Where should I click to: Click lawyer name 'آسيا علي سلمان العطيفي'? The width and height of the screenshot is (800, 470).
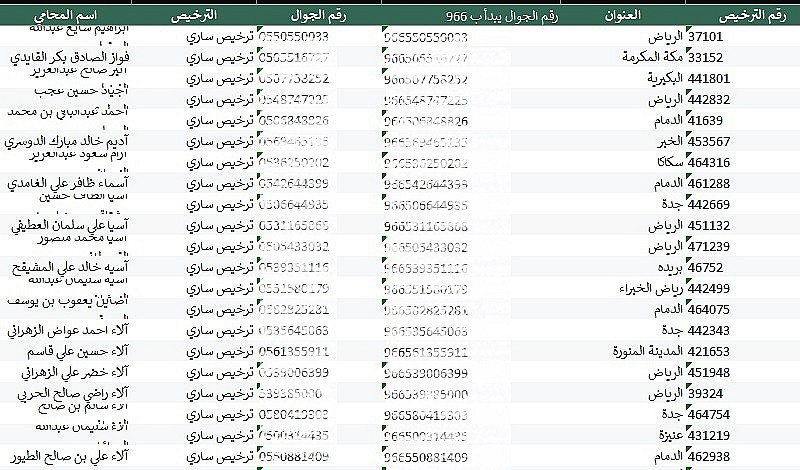click(70, 225)
